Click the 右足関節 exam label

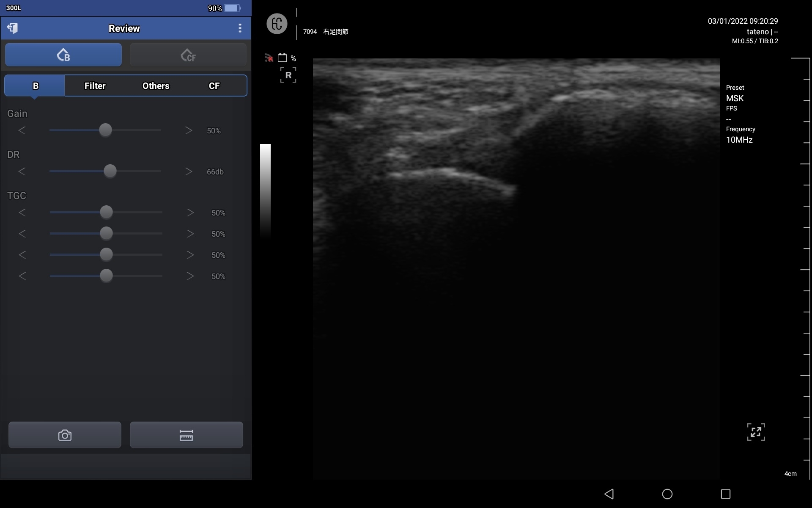[336, 32]
